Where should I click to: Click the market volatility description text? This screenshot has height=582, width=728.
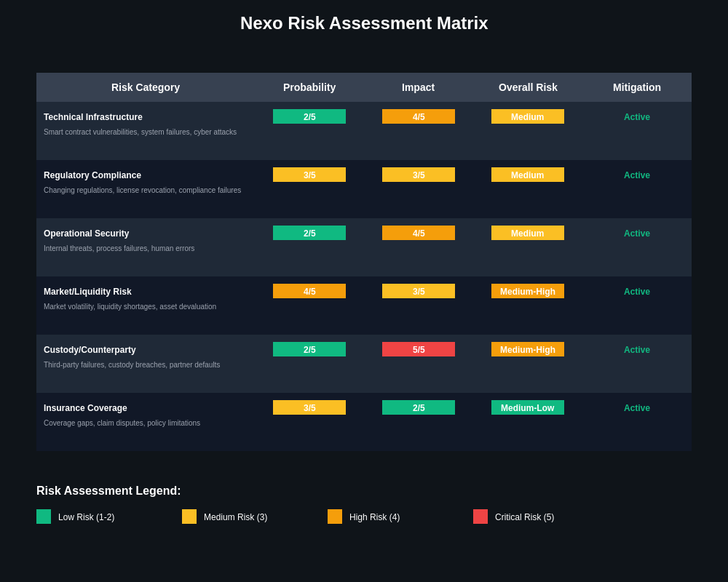click(130, 306)
